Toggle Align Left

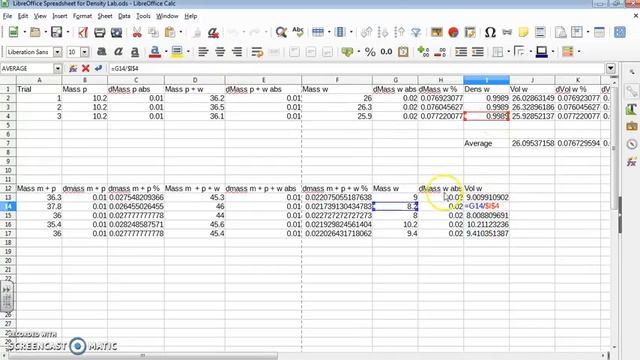click(x=203, y=52)
